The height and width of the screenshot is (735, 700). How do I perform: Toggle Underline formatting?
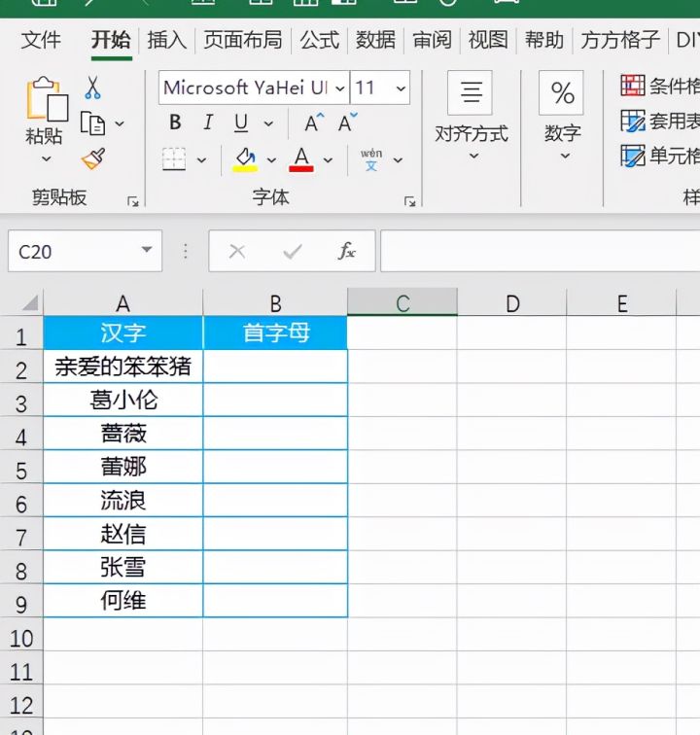pyautogui.click(x=241, y=123)
